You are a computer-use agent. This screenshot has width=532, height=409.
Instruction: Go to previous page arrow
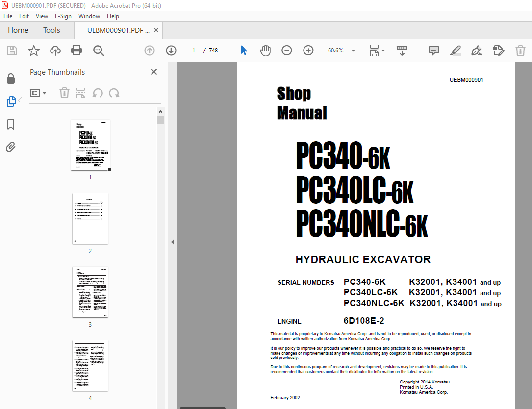(149, 51)
